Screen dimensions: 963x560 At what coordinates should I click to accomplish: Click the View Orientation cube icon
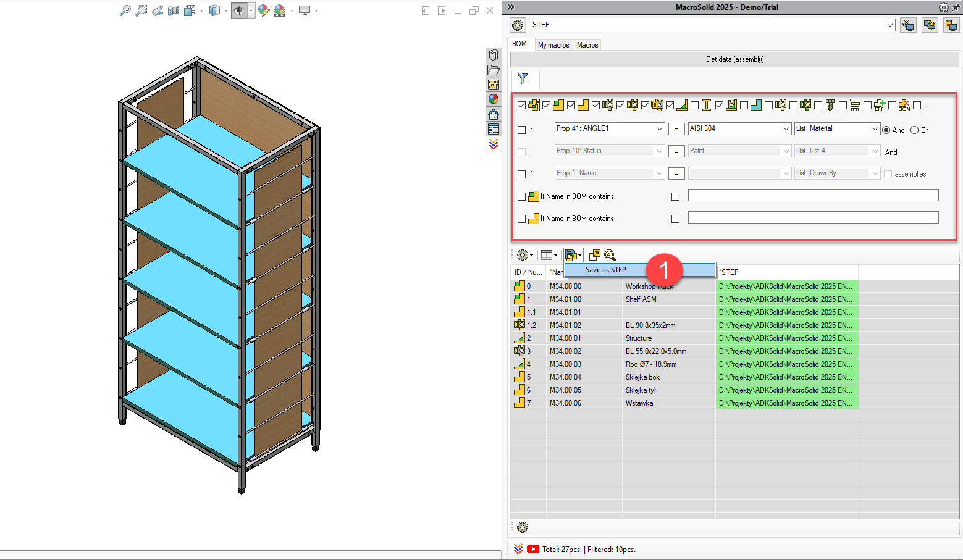click(190, 10)
